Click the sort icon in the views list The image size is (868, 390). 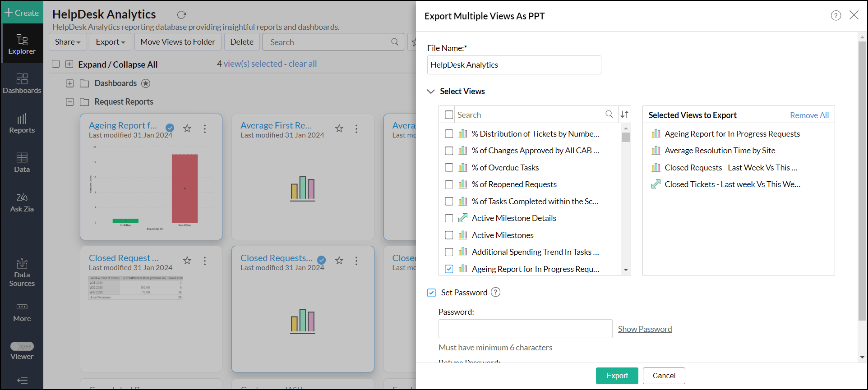[x=624, y=115]
